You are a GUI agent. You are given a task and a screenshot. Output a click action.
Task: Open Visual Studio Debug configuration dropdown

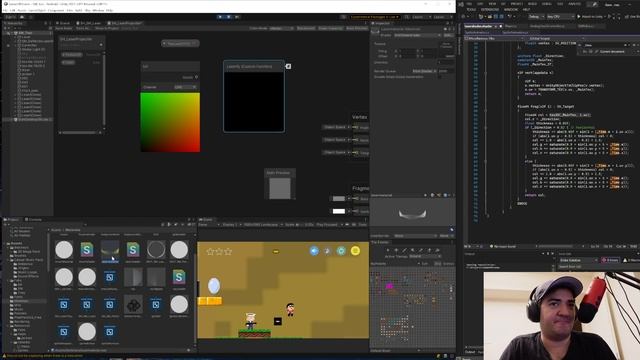(536, 17)
